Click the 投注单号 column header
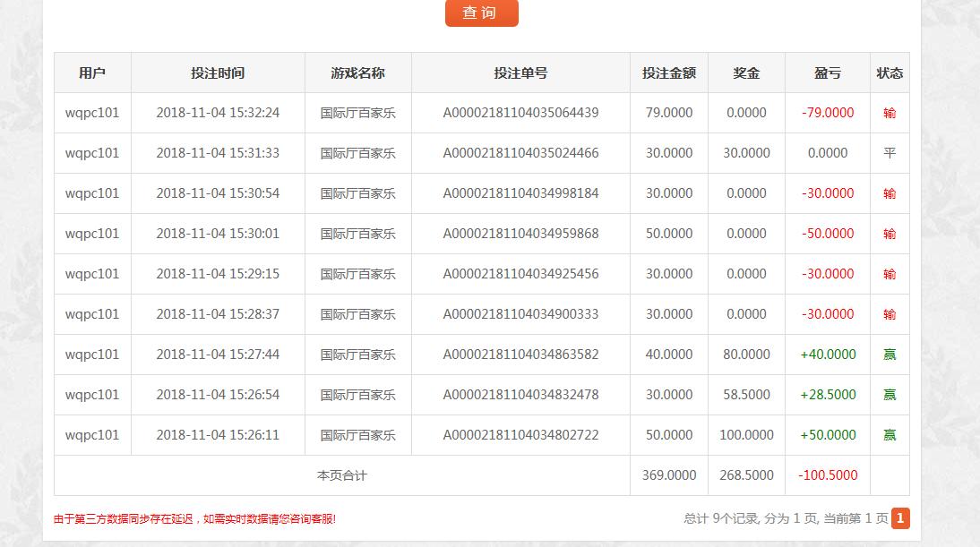Viewport: 980px width, 547px height. coord(520,73)
